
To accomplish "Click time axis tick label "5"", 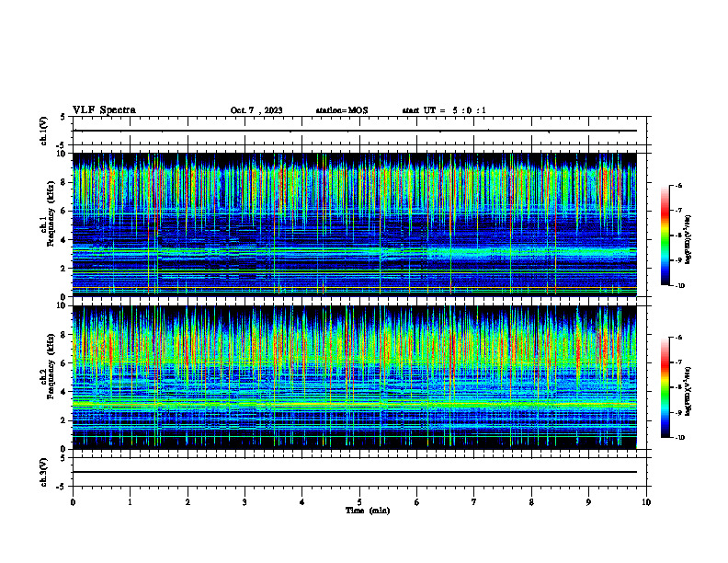I will [359, 502].
